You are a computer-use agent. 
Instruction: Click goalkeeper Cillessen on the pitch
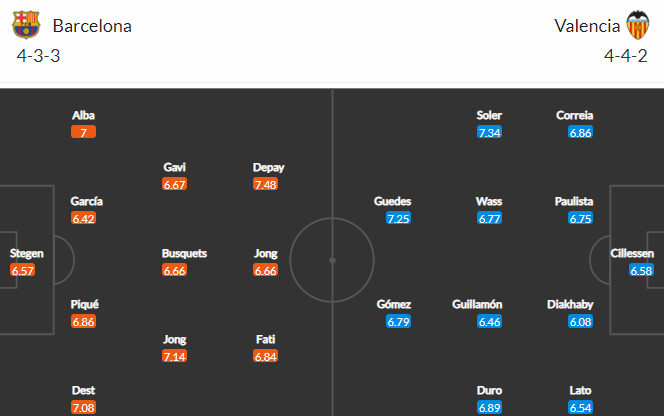pos(632,253)
